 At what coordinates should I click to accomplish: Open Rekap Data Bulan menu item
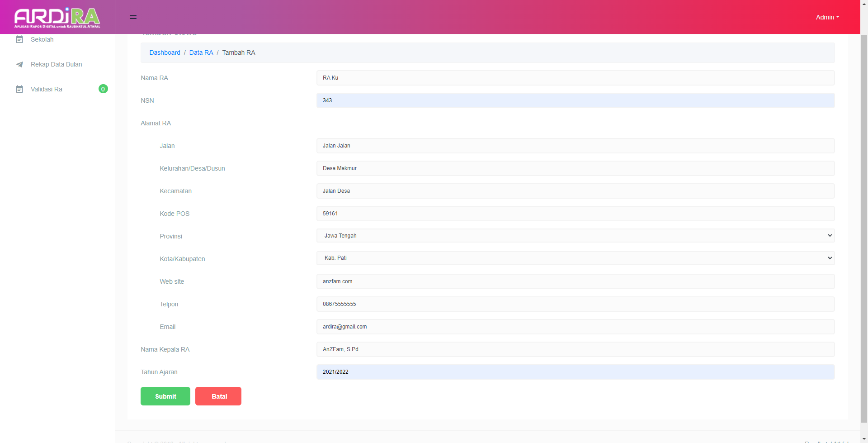57,65
